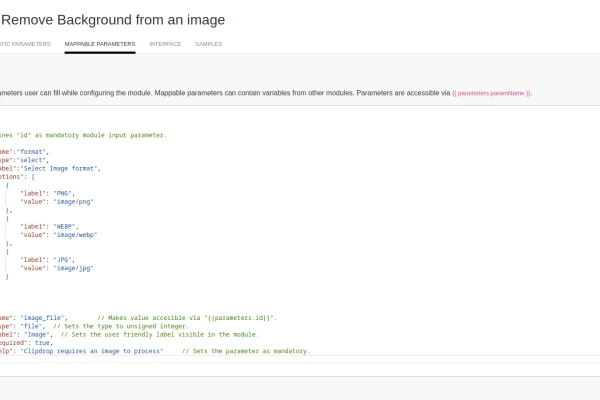Viewport: 600px width, 400px height.
Task: Select the Mappable Parameters tab
Action: coord(99,44)
